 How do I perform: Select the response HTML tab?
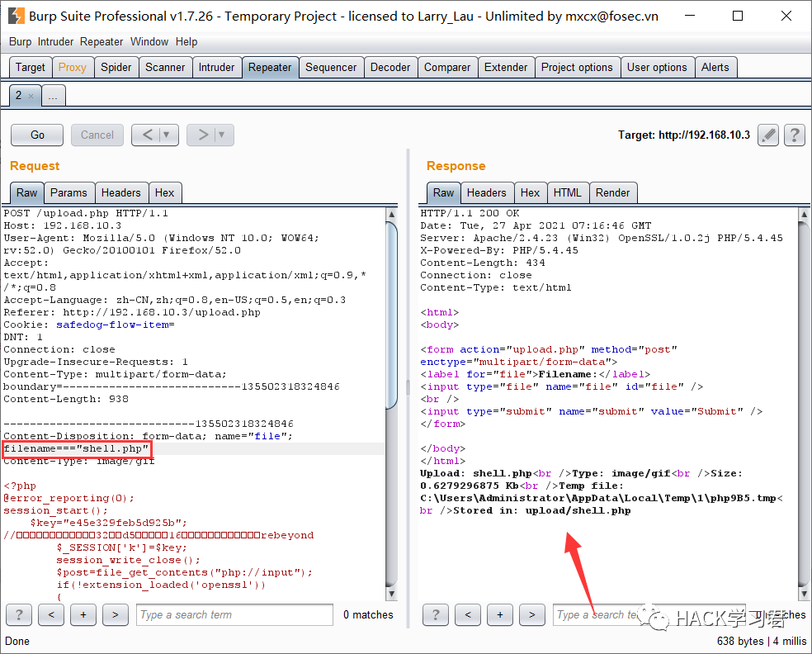(568, 192)
